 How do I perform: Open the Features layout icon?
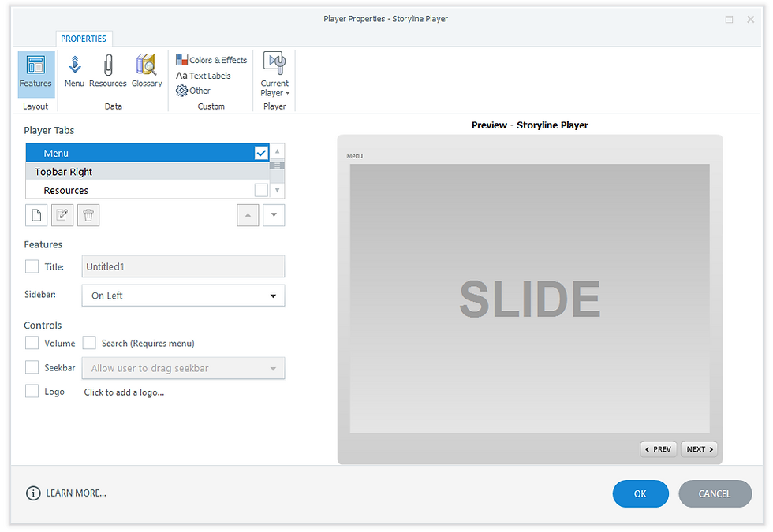click(35, 73)
